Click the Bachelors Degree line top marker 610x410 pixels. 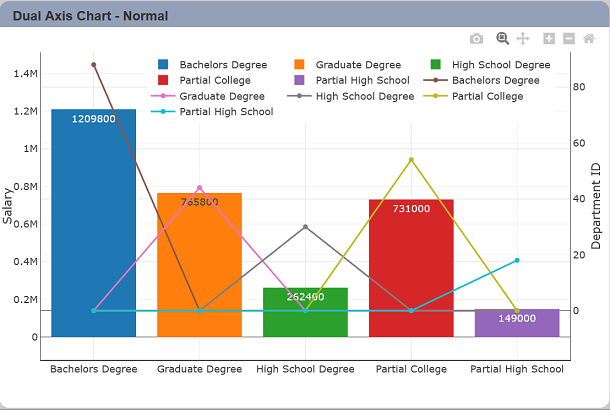coord(93,65)
